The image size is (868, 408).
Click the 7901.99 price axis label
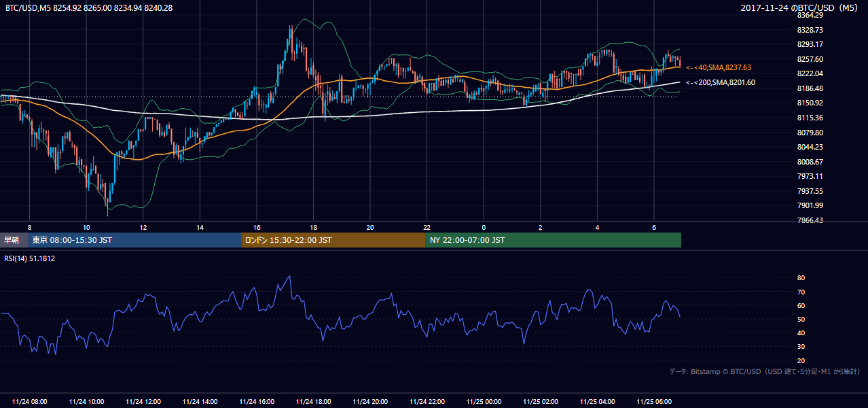[x=810, y=205]
